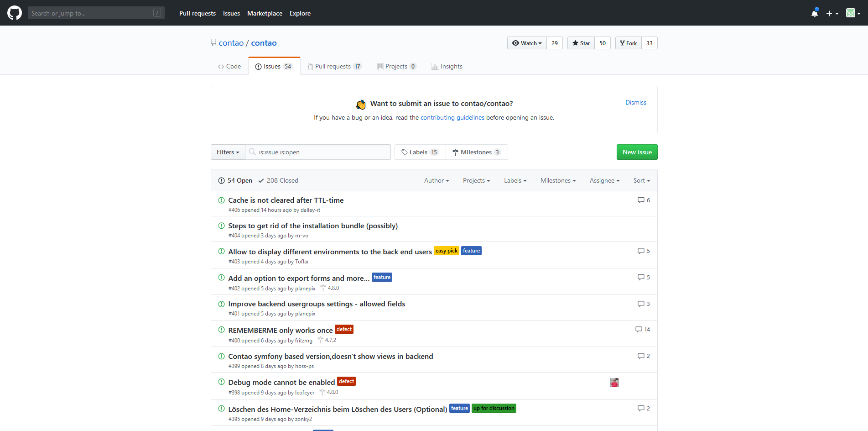View the 29 watchers count
This screenshot has height=431, width=868.
point(555,43)
